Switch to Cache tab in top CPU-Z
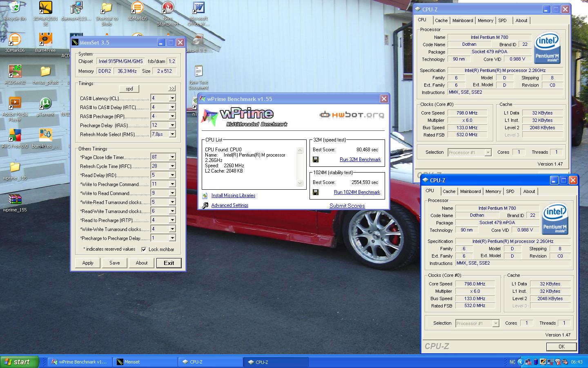This screenshot has height=368, width=588. tap(441, 20)
